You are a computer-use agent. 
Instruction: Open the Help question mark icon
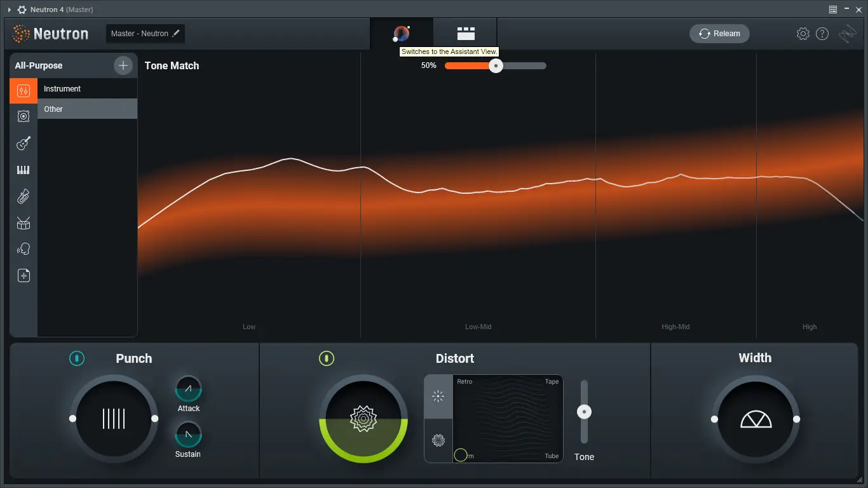pyautogui.click(x=822, y=34)
